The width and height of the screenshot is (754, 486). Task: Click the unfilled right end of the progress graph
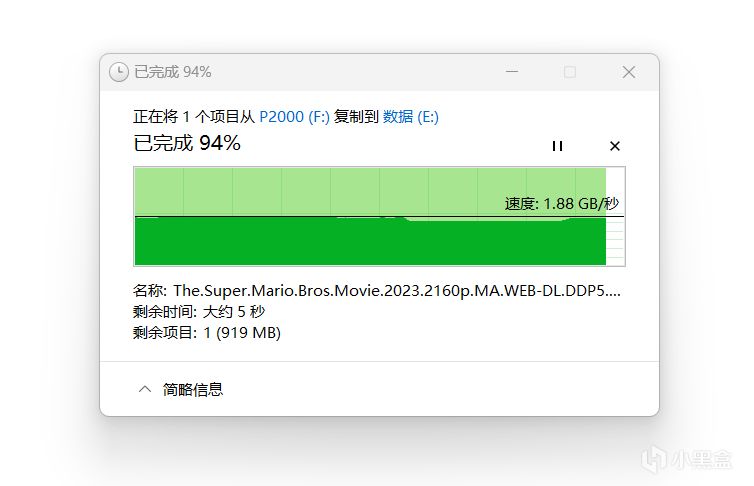click(616, 242)
